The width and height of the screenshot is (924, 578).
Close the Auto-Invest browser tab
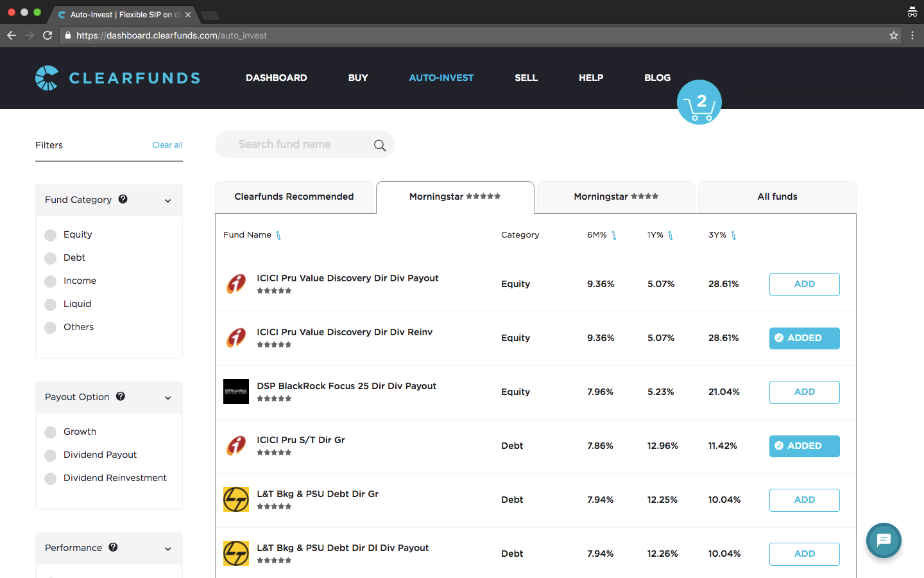click(x=188, y=15)
